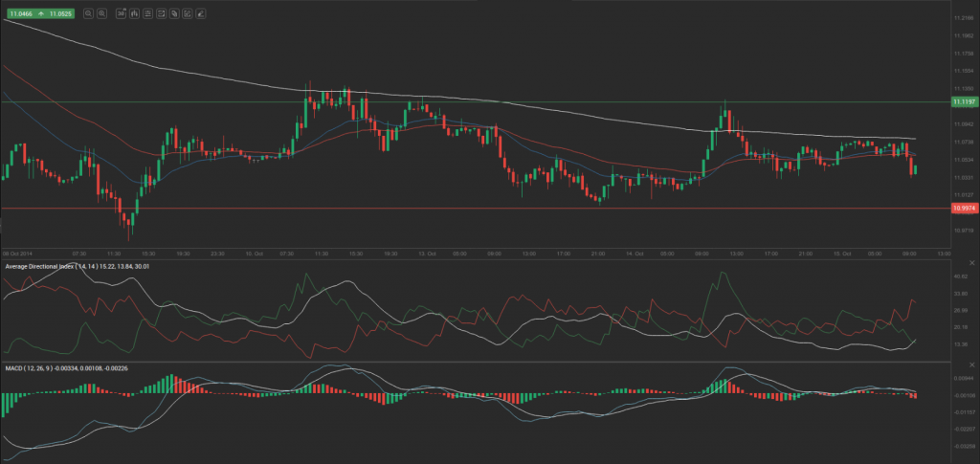Click the edit chart icon
This screenshot has width=980, height=464.
(189, 14)
